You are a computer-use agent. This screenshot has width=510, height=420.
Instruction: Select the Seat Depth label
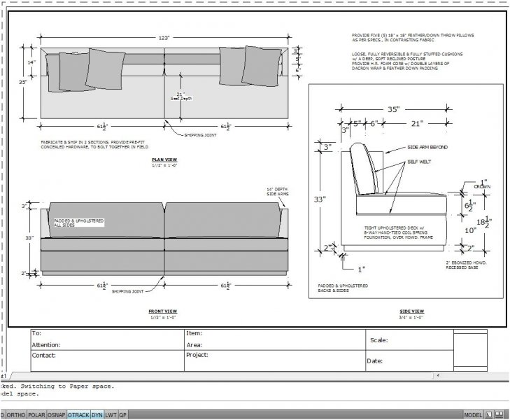click(x=181, y=99)
